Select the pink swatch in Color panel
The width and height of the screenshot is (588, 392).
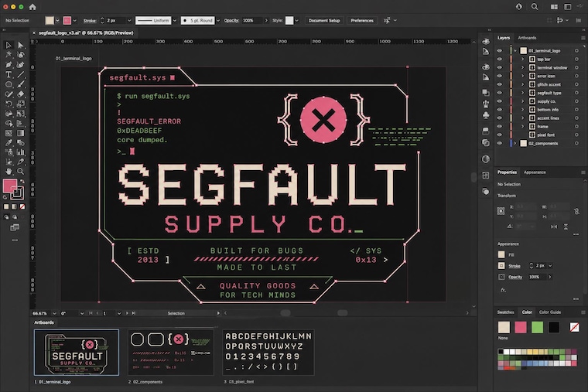pos(521,327)
